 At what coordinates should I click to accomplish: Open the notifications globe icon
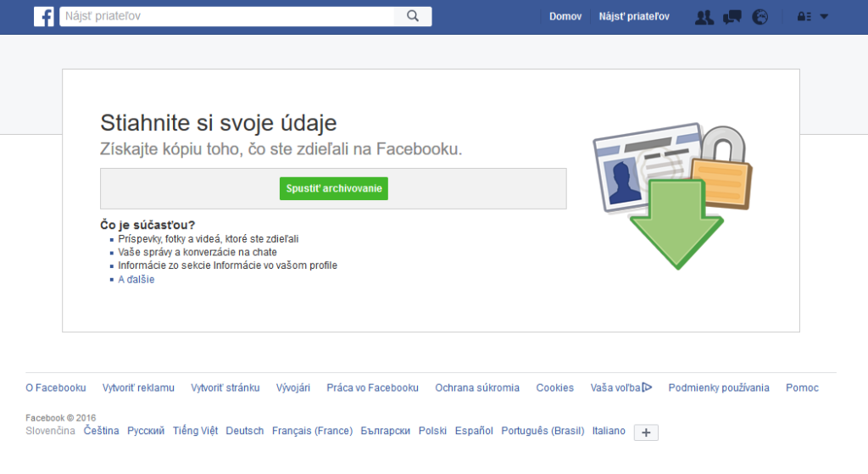[x=760, y=17]
